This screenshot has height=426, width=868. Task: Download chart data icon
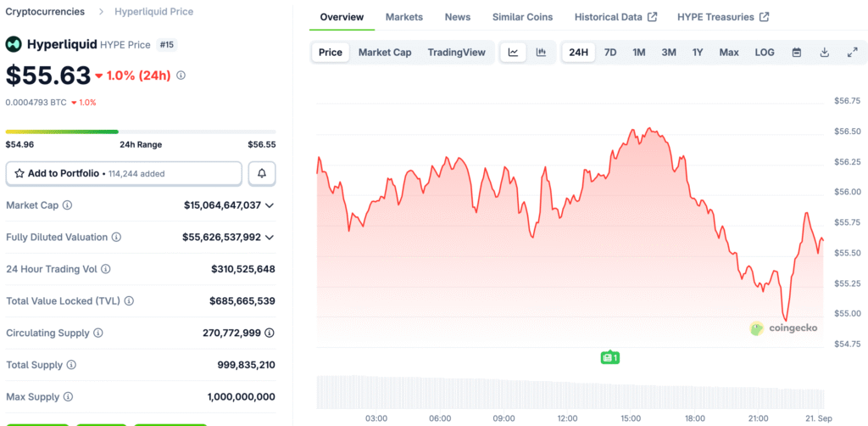(x=824, y=53)
